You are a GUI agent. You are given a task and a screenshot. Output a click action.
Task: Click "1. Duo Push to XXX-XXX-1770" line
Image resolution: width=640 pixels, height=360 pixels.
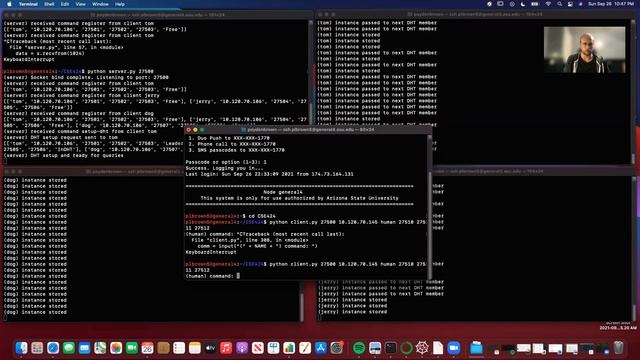tap(229, 138)
